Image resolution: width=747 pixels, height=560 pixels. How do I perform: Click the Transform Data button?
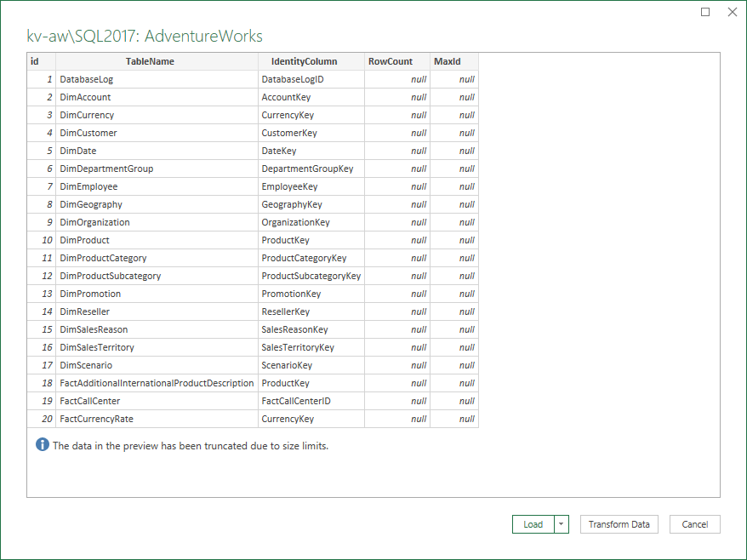click(x=619, y=524)
